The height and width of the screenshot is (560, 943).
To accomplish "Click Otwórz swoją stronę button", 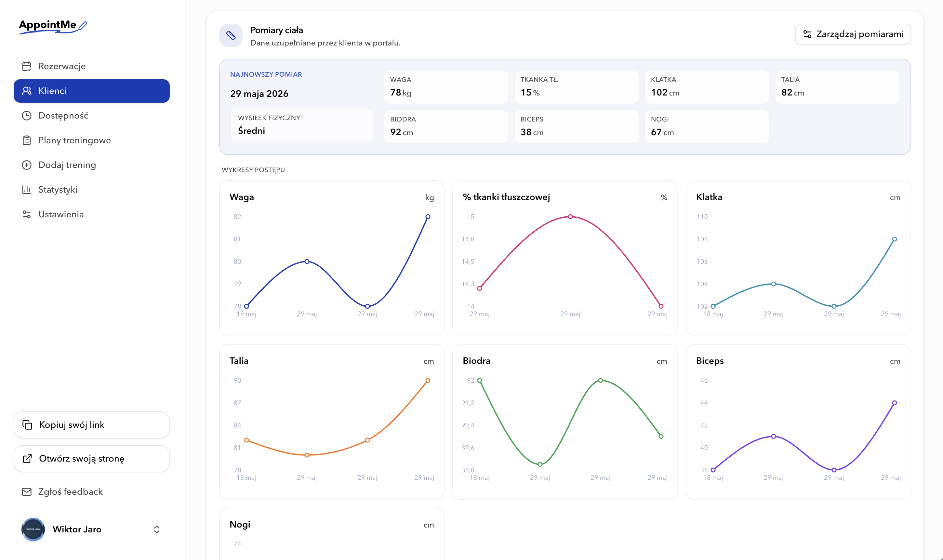I will [x=92, y=459].
